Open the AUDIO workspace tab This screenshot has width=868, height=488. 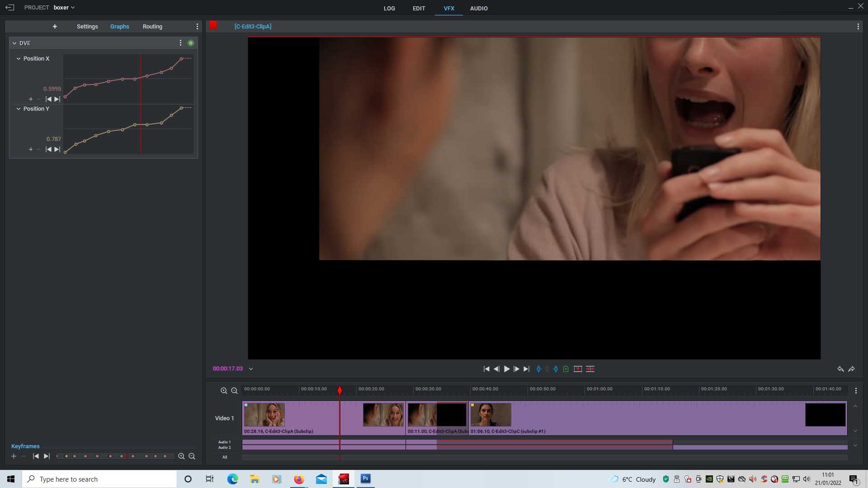[x=479, y=8]
